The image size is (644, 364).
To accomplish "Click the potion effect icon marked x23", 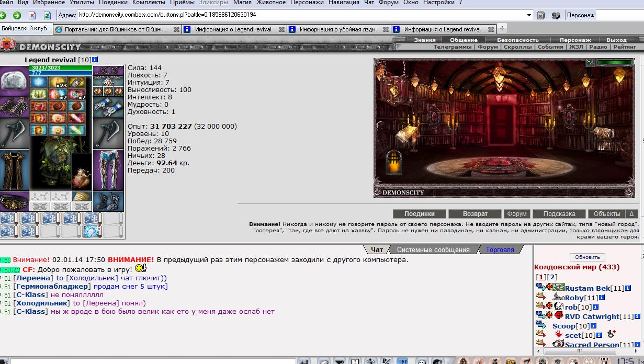I will click(x=58, y=82).
